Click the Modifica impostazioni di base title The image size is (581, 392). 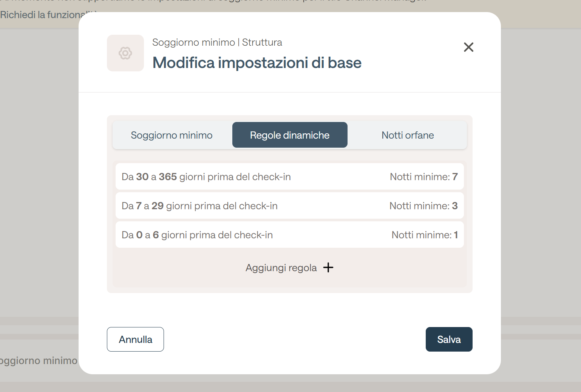click(257, 63)
